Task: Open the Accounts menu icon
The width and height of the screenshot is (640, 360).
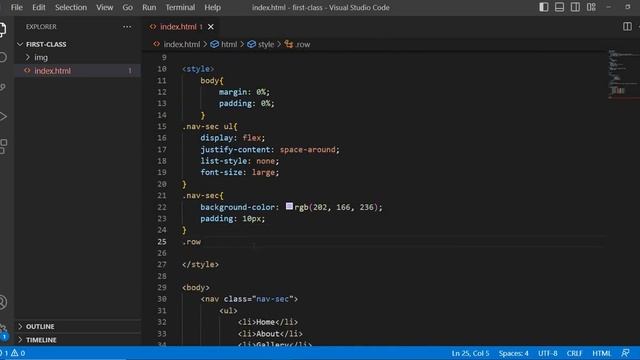Action: [x=3, y=302]
